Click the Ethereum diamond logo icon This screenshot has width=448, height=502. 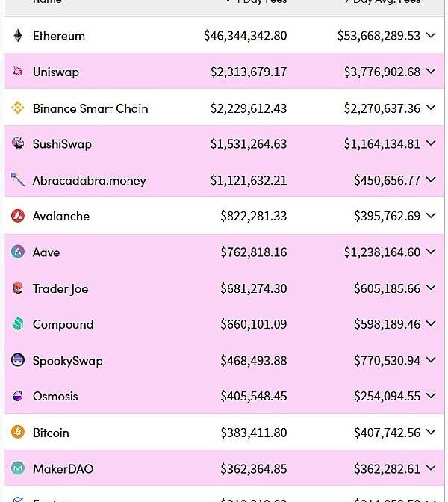pyautogui.click(x=18, y=36)
